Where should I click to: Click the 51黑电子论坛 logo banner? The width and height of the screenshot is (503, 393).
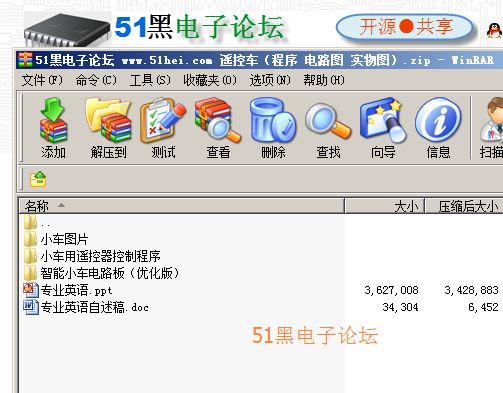(x=199, y=27)
